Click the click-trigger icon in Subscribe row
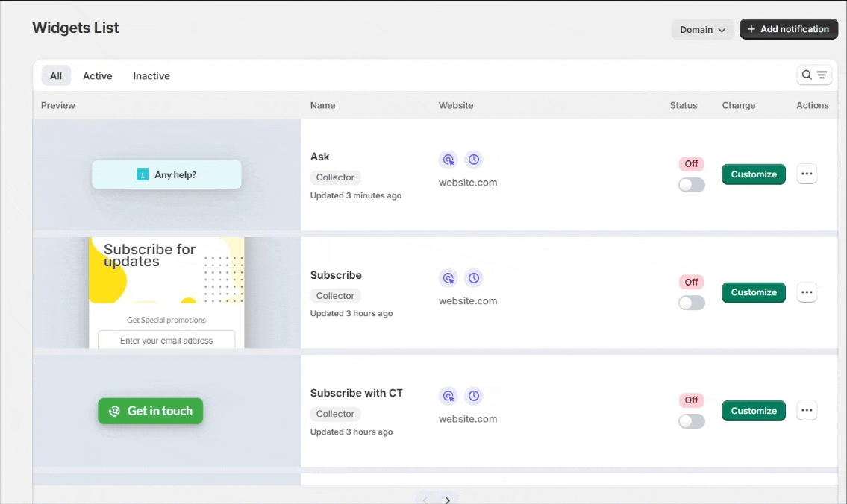The image size is (847, 504). pyautogui.click(x=448, y=278)
